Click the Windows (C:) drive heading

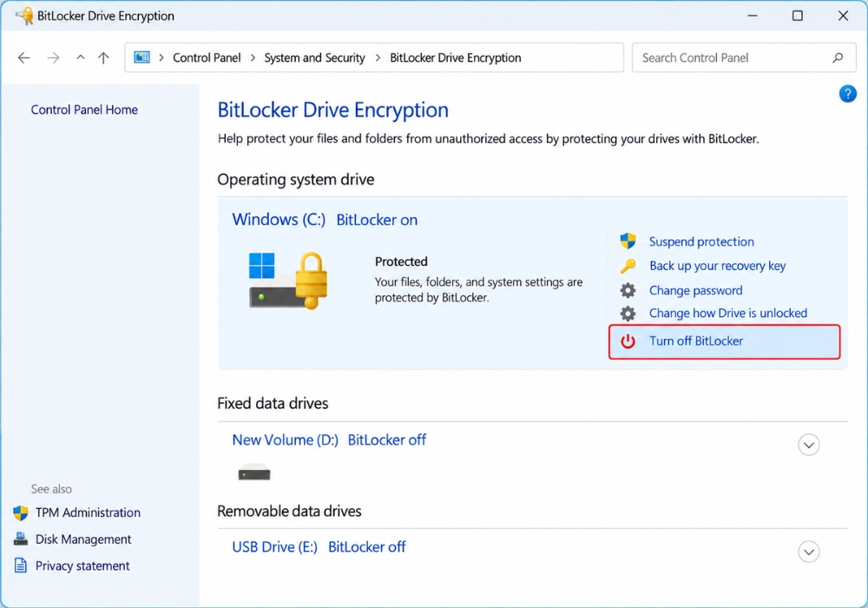[279, 219]
